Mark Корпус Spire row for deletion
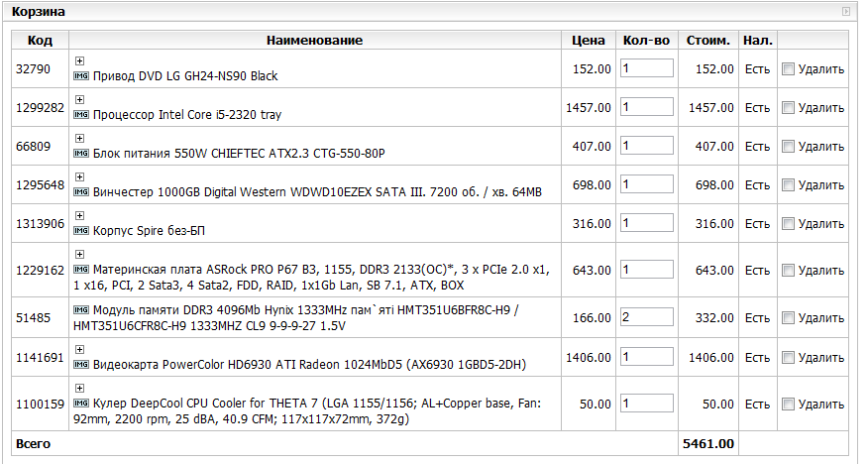868x464 pixels. (788, 224)
